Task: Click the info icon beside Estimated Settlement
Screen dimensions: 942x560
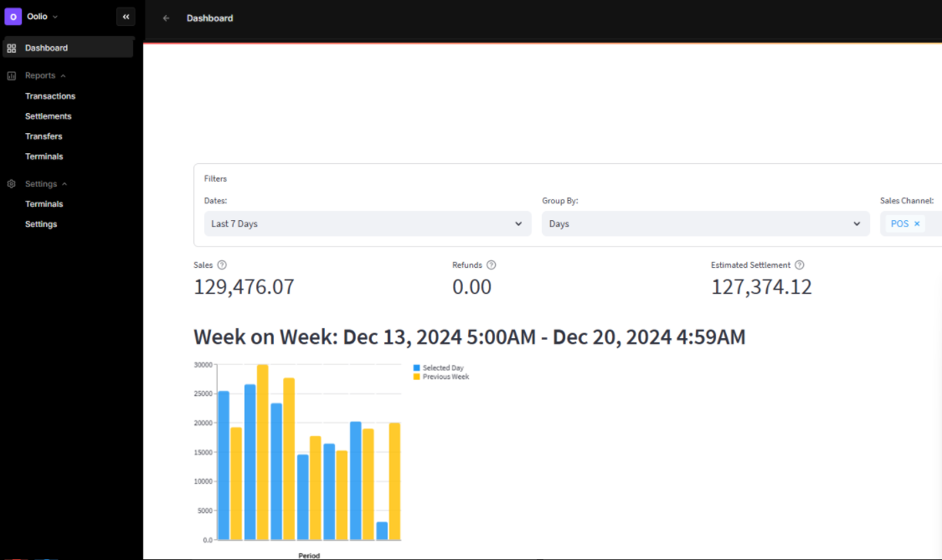Action: point(799,265)
